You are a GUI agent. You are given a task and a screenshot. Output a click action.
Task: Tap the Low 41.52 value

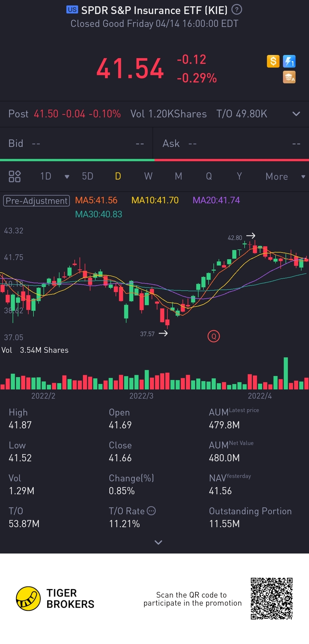20,458
